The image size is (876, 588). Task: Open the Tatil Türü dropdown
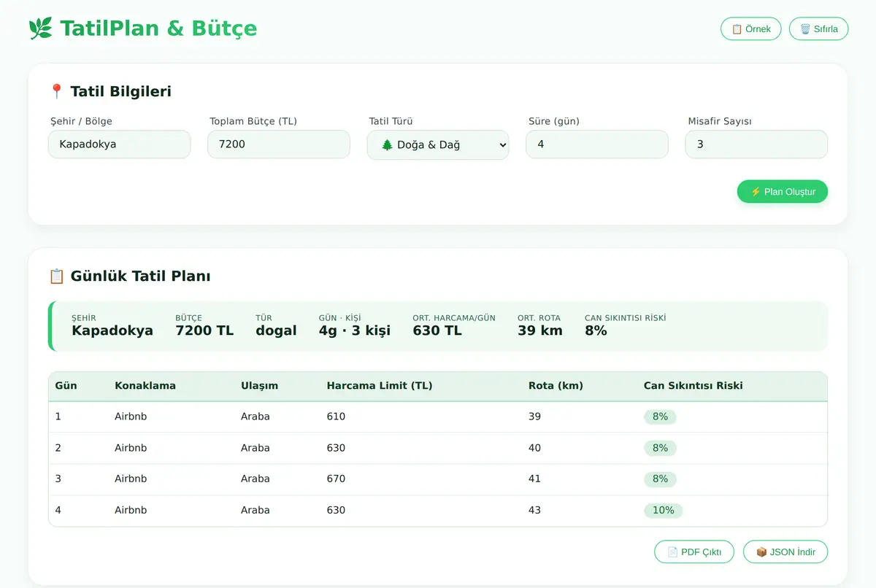(x=438, y=144)
